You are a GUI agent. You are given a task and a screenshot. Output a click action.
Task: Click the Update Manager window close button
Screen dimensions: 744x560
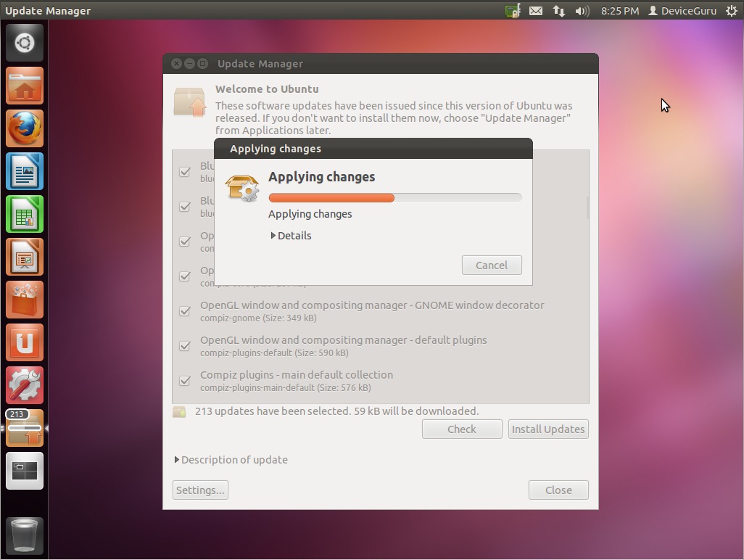point(176,64)
